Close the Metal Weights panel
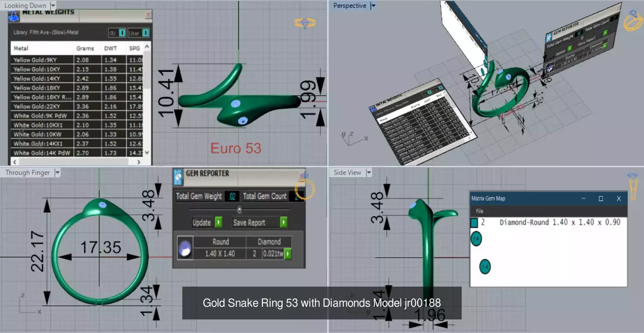This screenshot has height=333, width=644. [x=148, y=15]
